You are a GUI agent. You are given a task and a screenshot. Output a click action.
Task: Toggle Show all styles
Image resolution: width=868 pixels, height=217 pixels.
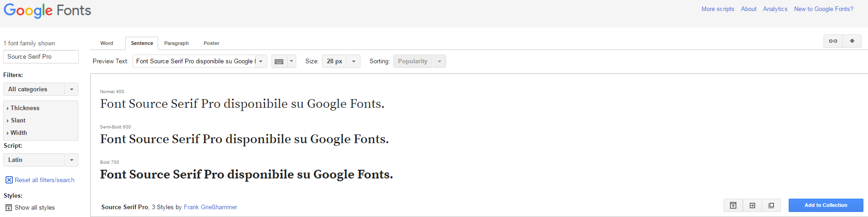click(x=9, y=208)
